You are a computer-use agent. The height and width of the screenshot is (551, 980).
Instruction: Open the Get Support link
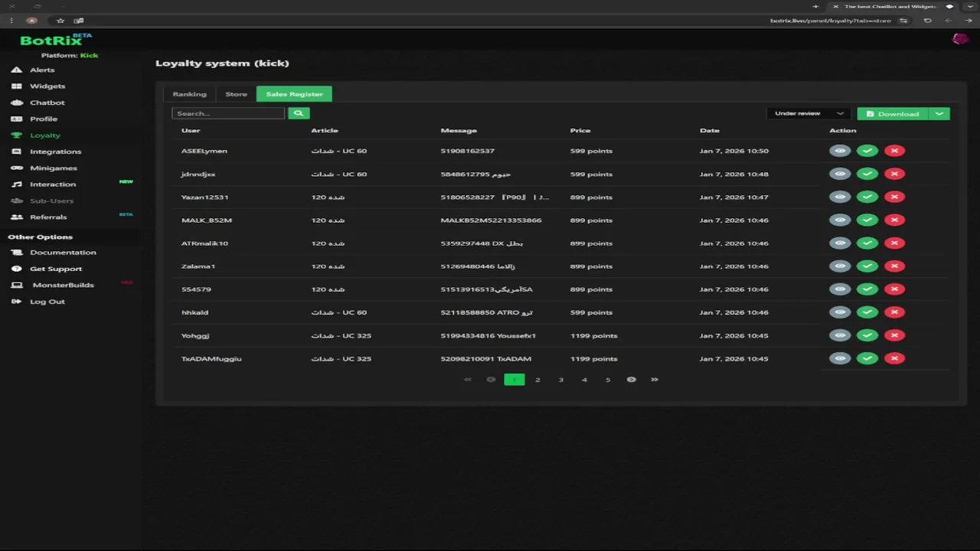pos(56,269)
